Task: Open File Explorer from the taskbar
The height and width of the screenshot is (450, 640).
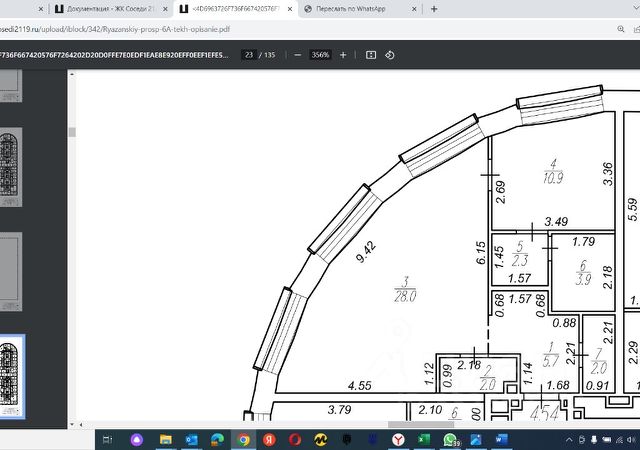Action: (x=165, y=440)
